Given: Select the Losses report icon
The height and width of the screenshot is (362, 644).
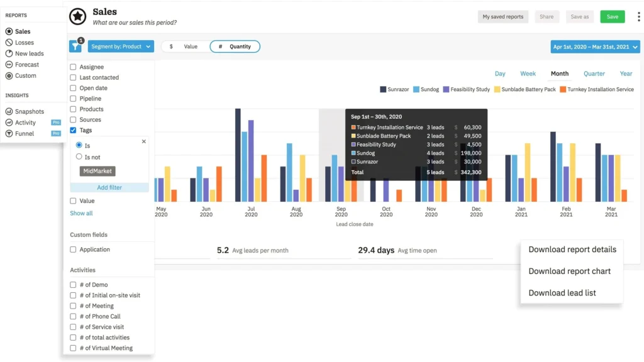Looking at the screenshot, I should point(10,42).
